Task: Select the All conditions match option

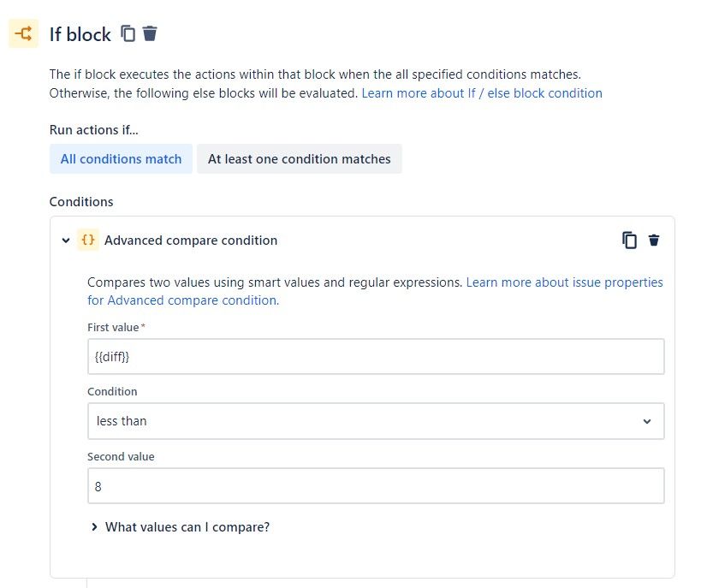Action: (121, 158)
